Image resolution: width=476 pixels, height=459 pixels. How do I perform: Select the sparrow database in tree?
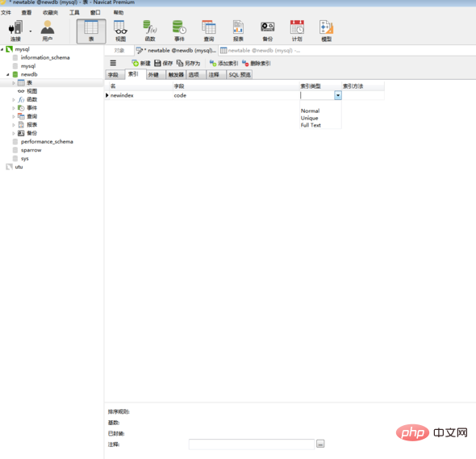click(x=31, y=150)
